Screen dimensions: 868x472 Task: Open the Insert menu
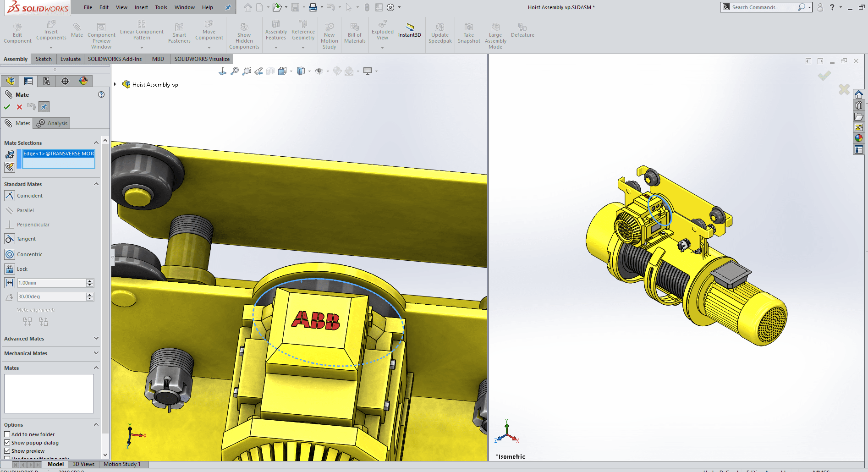click(x=141, y=7)
